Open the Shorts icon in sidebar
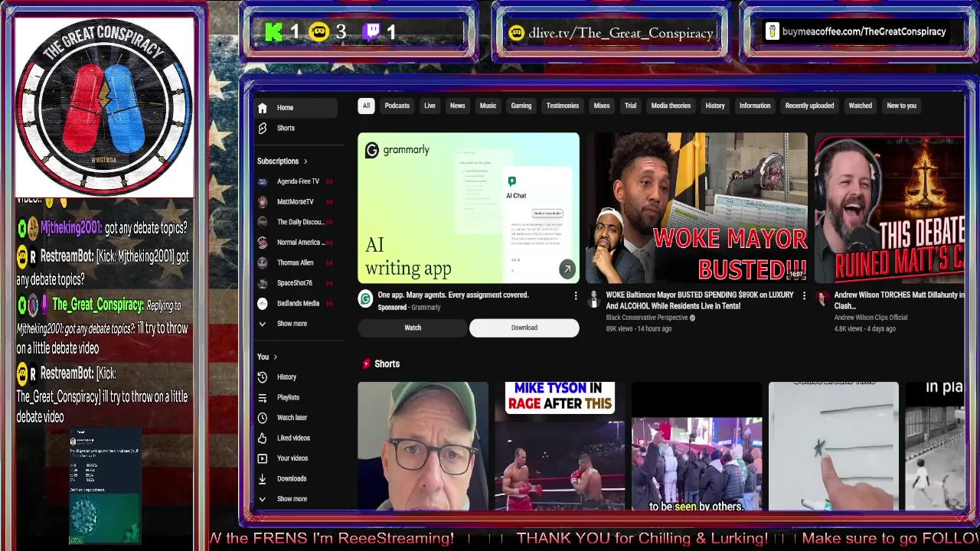The height and width of the screenshot is (551, 980). 263,129
